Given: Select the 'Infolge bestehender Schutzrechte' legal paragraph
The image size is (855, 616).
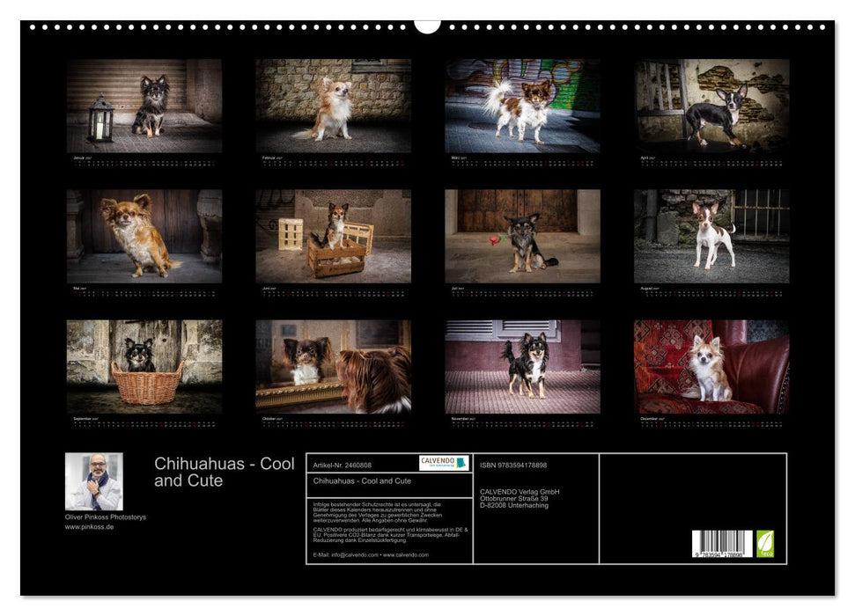Looking at the screenshot, I should coord(380,512).
